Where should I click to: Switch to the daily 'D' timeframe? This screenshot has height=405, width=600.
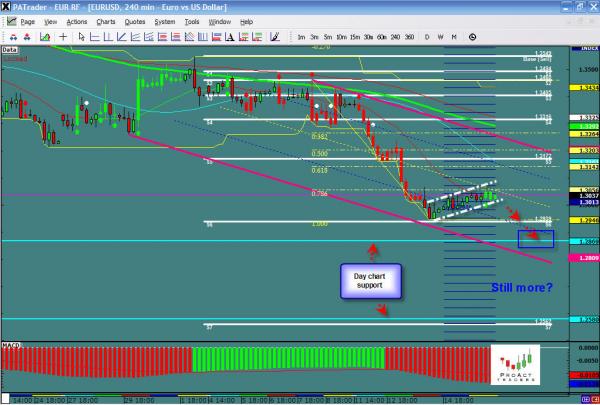pos(427,36)
